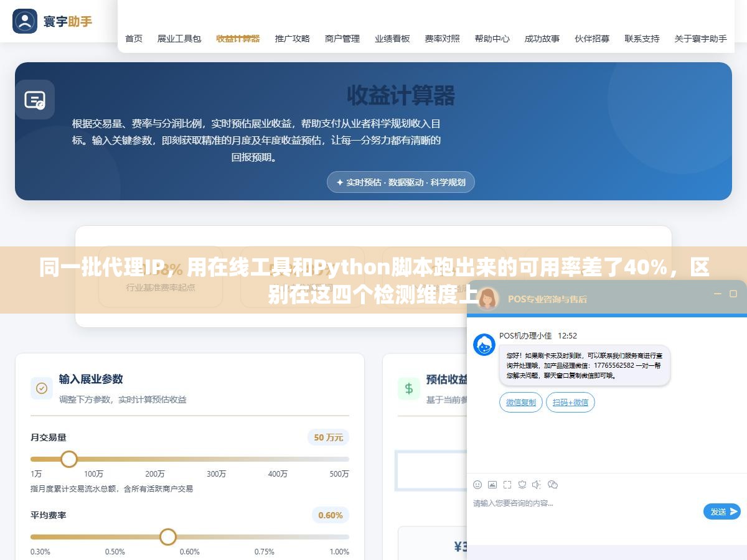Click the 扫码+微信 button
The height and width of the screenshot is (560, 747).
pyautogui.click(x=571, y=402)
